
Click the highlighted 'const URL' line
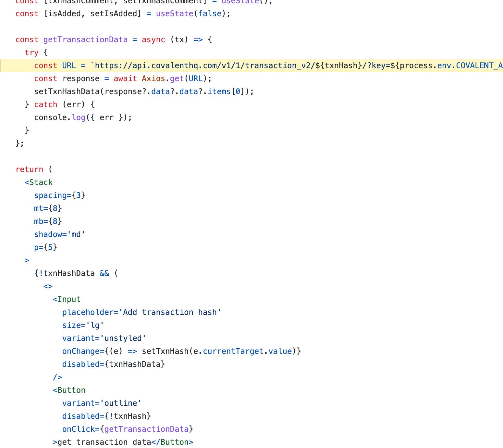click(251, 66)
